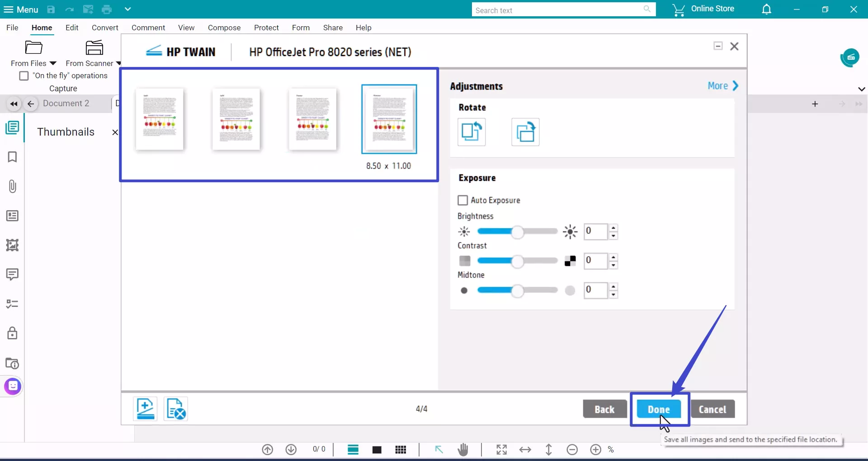Check the 'On the fly' operations box
868x461 pixels.
(24, 75)
